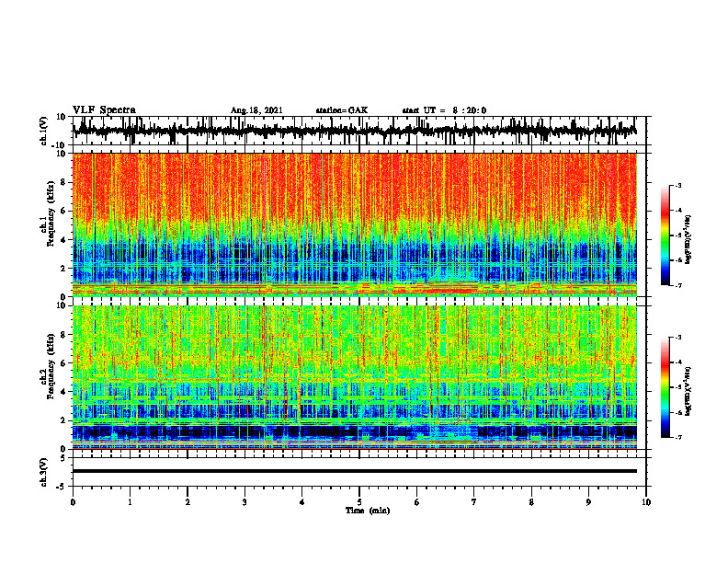Click the "-7" tick on the ch.2 colorbar
This screenshot has width=728, height=563.
tap(677, 437)
